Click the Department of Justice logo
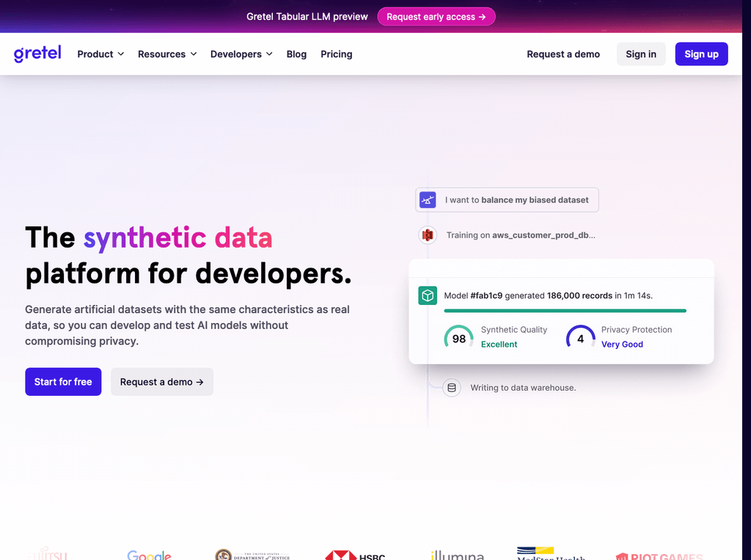Image resolution: width=751 pixels, height=560 pixels. (x=252, y=555)
